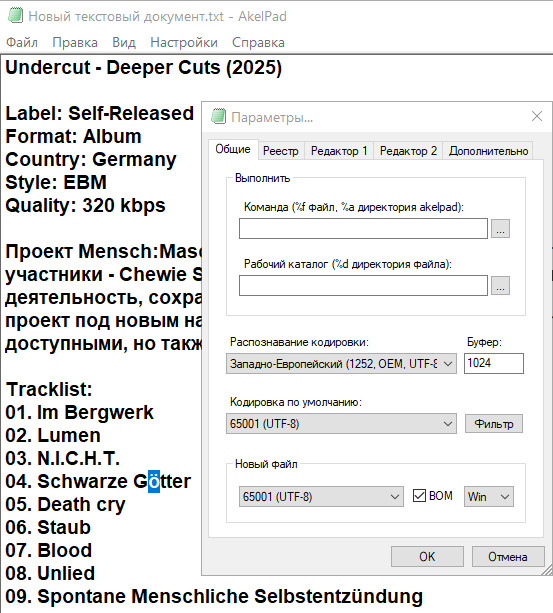Screen dimensions: 553x613
Task: Browse for command with the ... button
Action: pyautogui.click(x=500, y=228)
